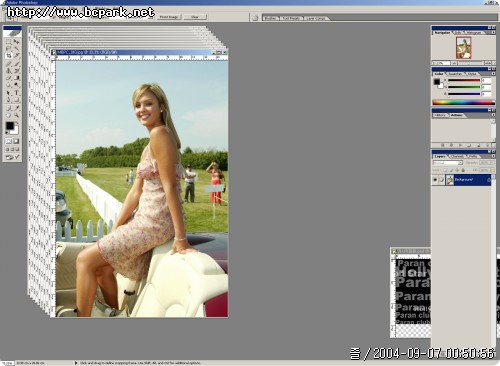Hide the Background layer via eye icon

435,180
